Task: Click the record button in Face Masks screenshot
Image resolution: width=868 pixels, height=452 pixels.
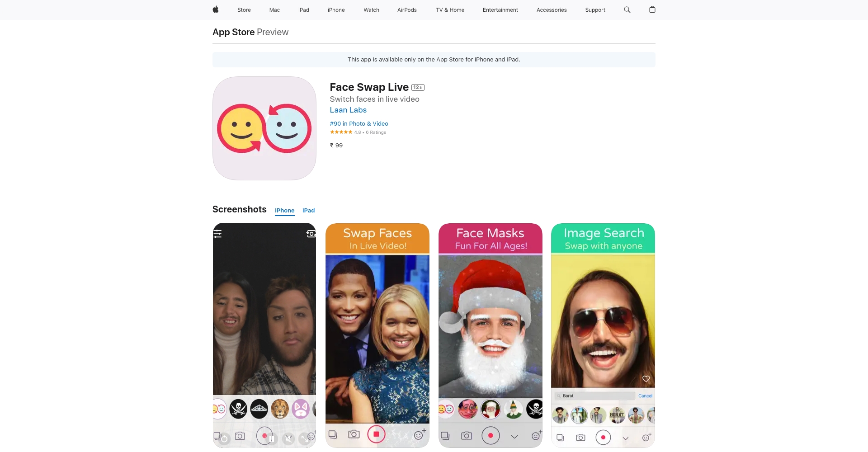Action: point(491,436)
